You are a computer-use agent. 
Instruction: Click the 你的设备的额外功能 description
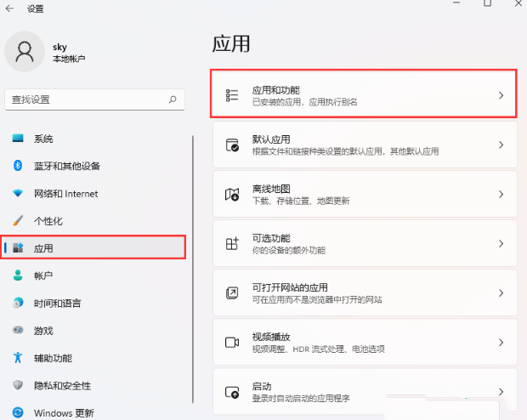[x=289, y=250]
